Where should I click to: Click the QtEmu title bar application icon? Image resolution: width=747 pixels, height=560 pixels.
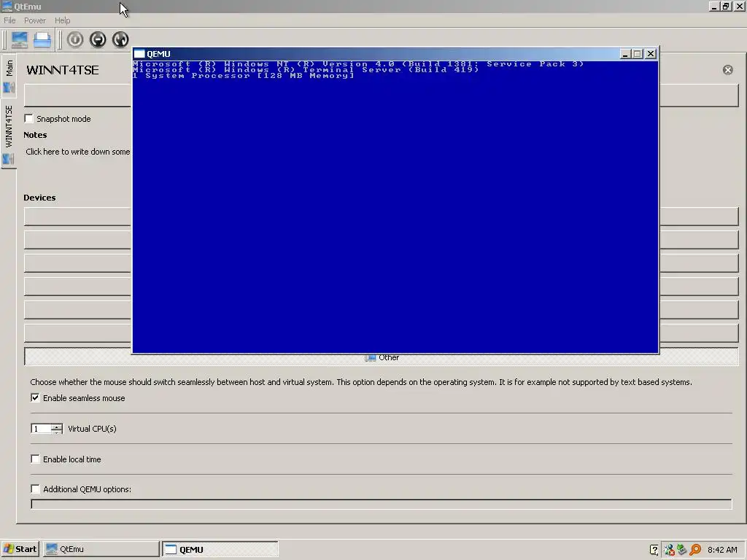point(7,6)
